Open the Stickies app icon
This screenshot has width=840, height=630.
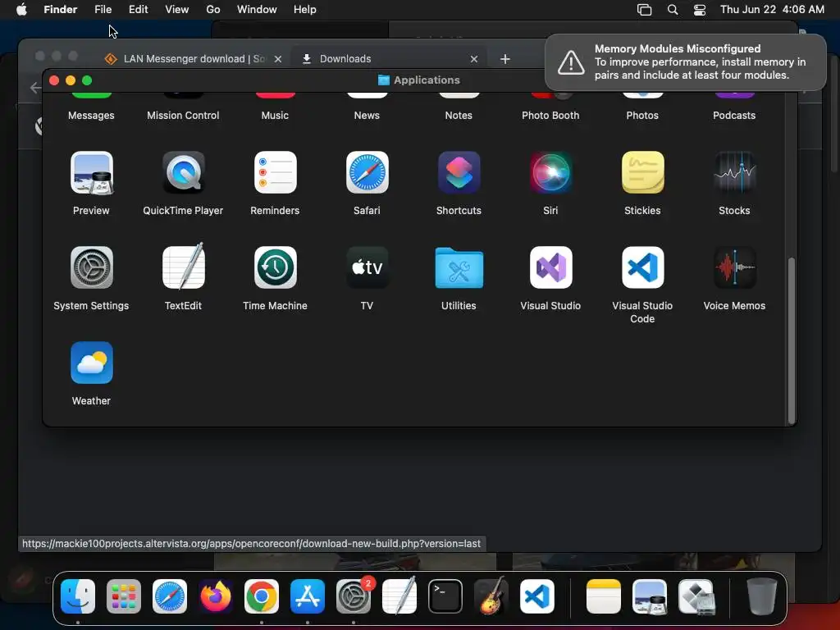pyautogui.click(x=643, y=172)
